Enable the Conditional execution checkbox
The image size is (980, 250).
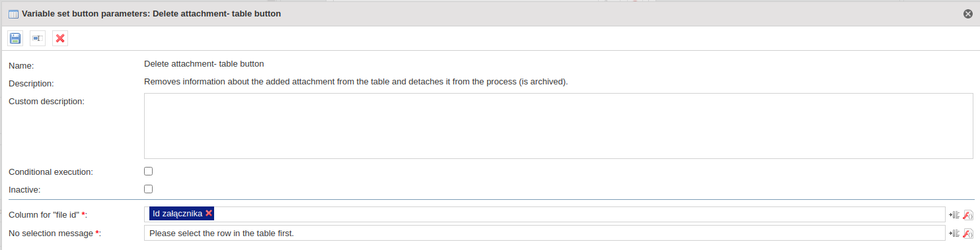click(x=149, y=171)
